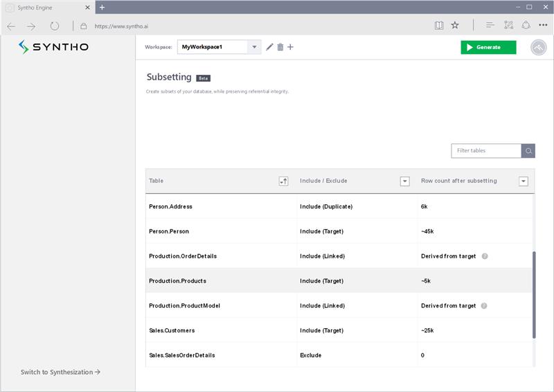This screenshot has width=554, height=392.
Task: Click the Syntho logo
Action: coord(53,46)
